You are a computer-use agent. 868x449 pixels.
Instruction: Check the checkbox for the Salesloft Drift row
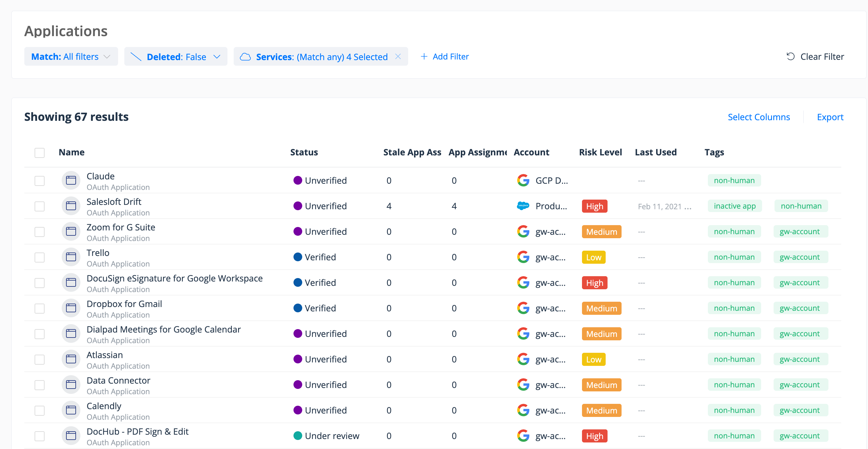(40, 206)
